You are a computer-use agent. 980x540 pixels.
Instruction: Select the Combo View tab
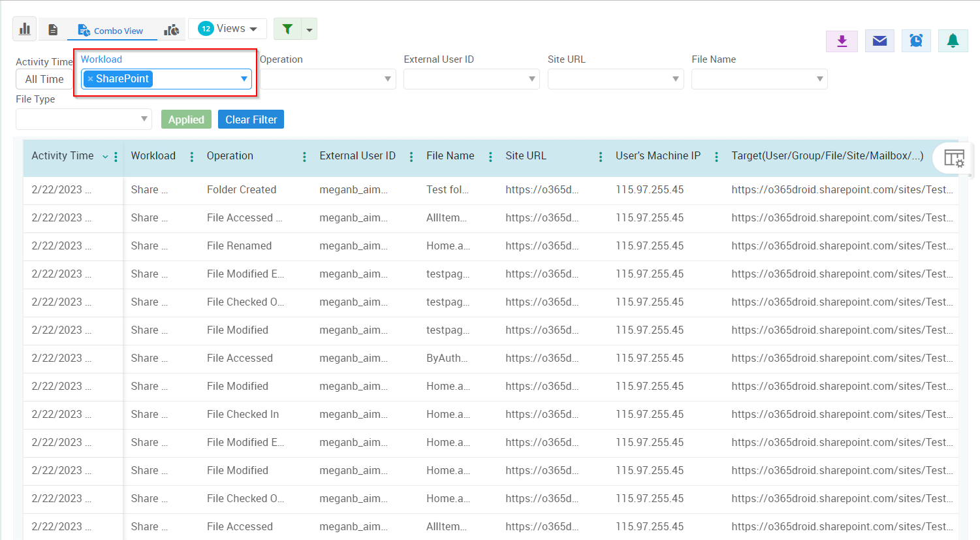110,30
